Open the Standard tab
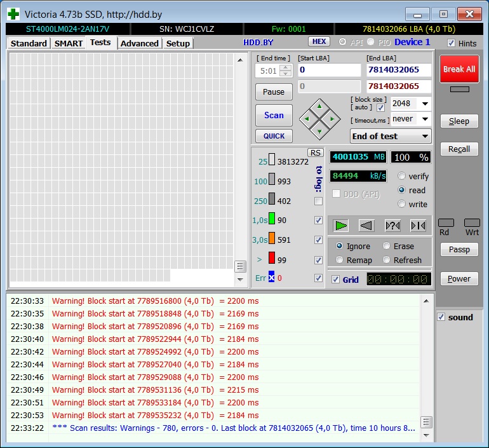The width and height of the screenshot is (489, 448). (x=29, y=43)
